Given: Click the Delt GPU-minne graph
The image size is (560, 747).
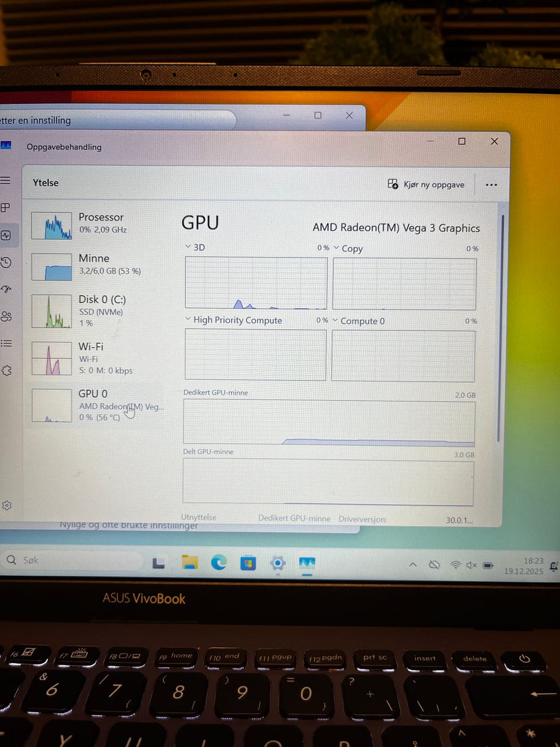Looking at the screenshot, I should (328, 481).
